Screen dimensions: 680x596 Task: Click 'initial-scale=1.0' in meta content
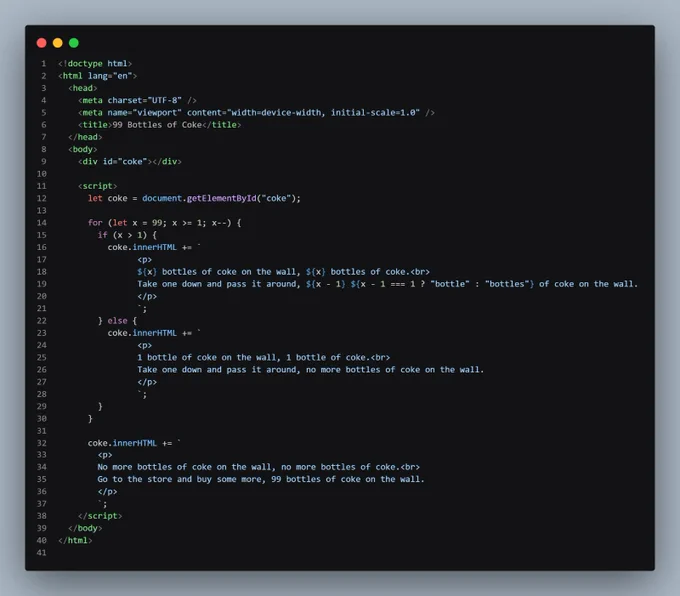coord(373,112)
